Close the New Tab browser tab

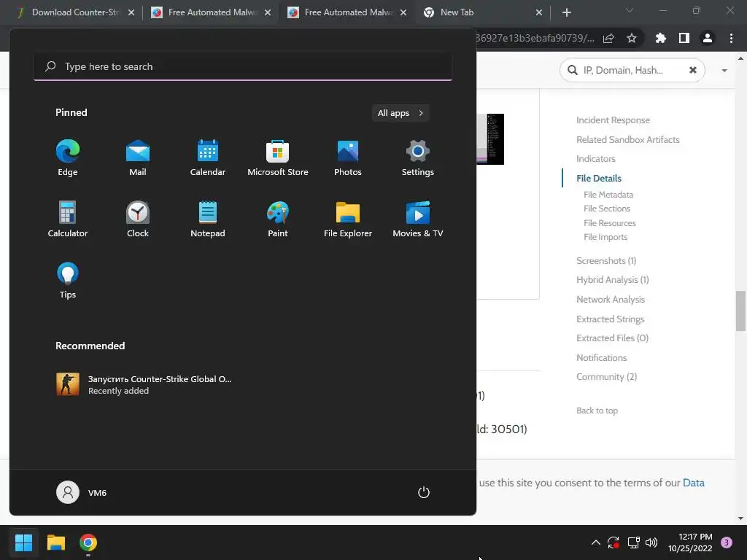(539, 12)
